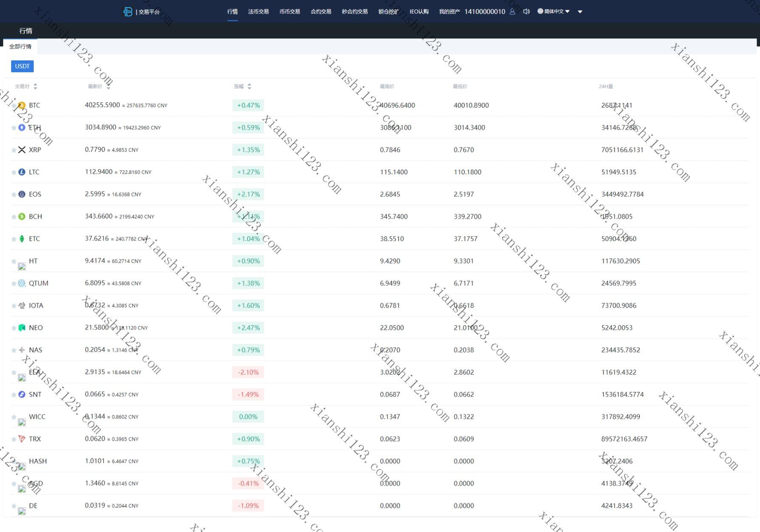Click ETH high price 3086.1100
The image size is (760, 532).
coord(396,127)
